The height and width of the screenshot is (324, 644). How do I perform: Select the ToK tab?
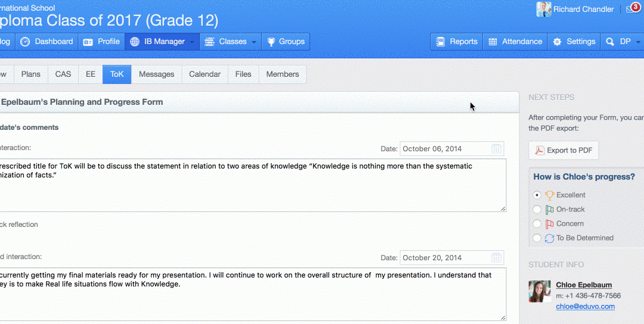click(x=117, y=74)
